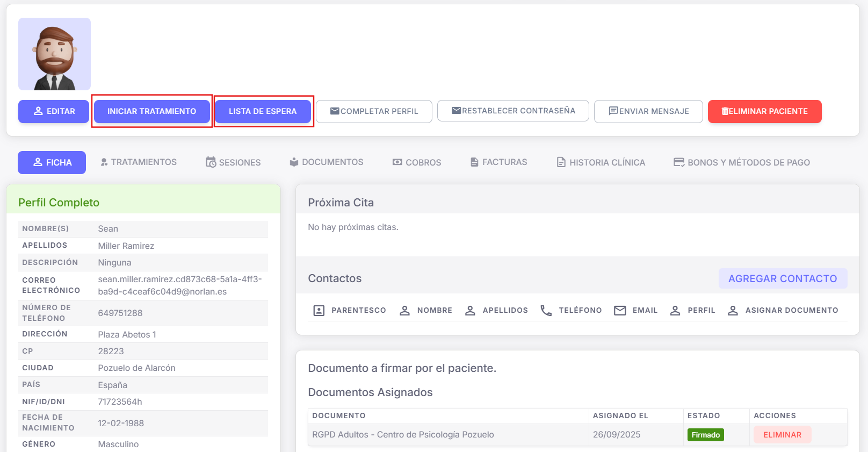Click Eliminar for the RGPD Adultos document
Viewport: 868px width, 452px height.
click(x=782, y=435)
